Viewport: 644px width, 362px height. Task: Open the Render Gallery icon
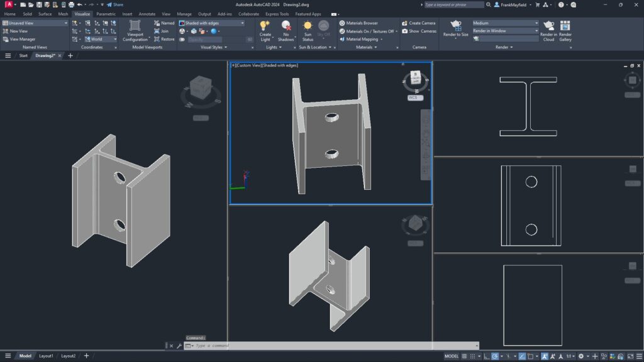[x=565, y=26]
